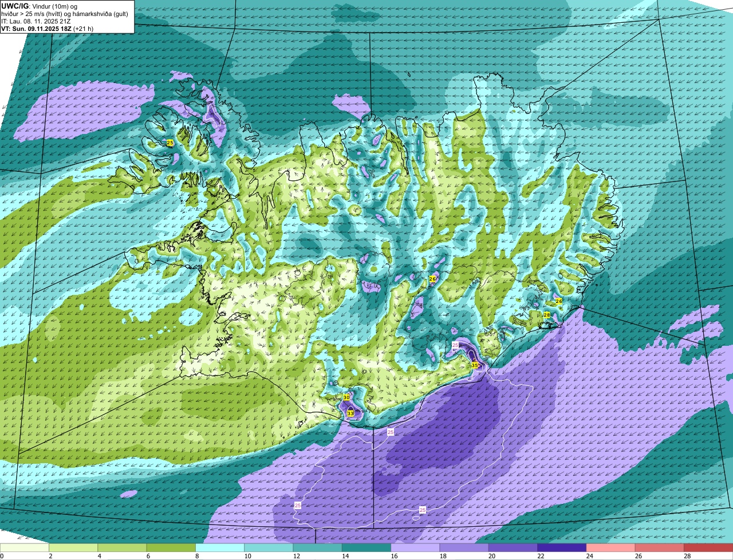Select the 8–10 pale cyan legend swatch
This screenshot has height=560, width=733.
click(x=220, y=548)
